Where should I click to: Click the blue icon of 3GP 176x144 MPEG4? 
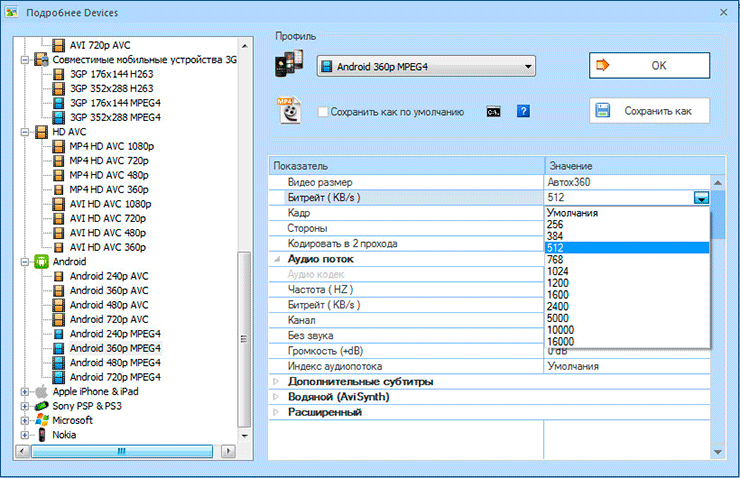pos(59,103)
